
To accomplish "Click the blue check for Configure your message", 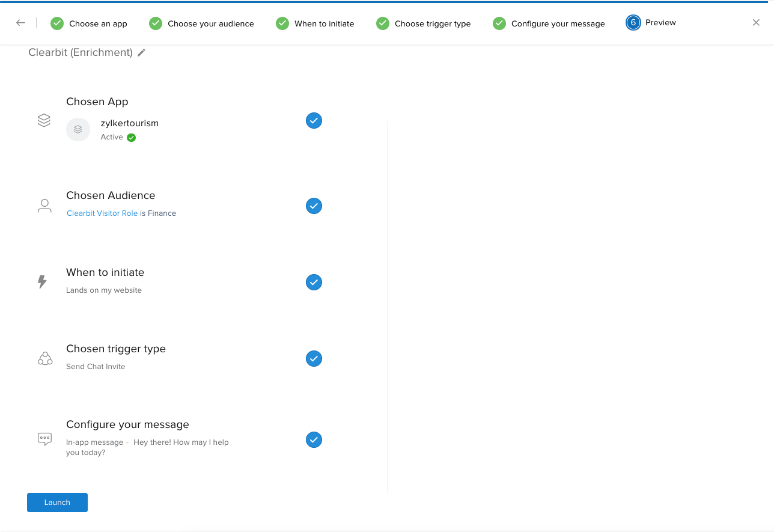I will pos(314,440).
